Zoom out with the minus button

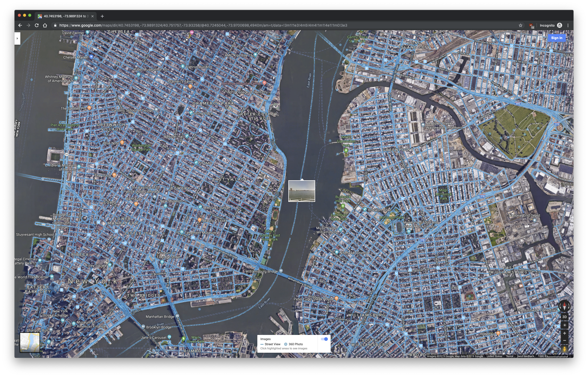[564, 341]
